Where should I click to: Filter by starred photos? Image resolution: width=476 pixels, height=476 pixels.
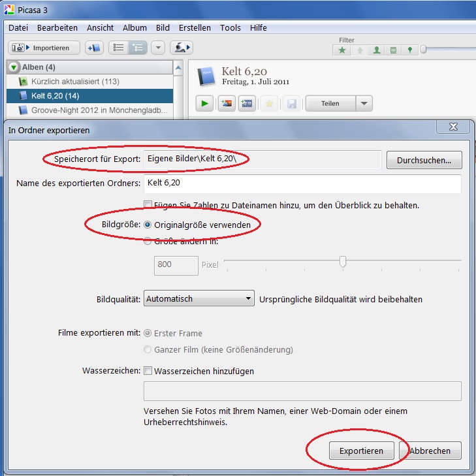pyautogui.click(x=341, y=50)
